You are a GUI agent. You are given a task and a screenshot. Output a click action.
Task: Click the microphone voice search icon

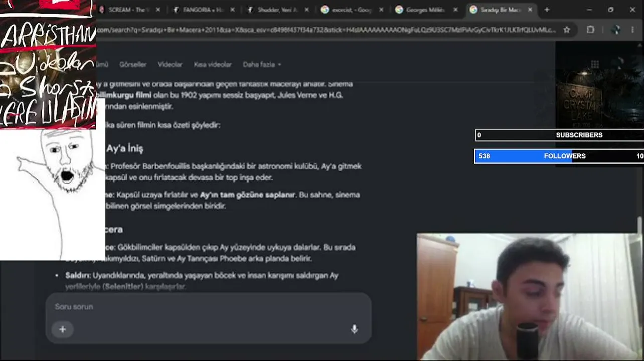[354, 329]
